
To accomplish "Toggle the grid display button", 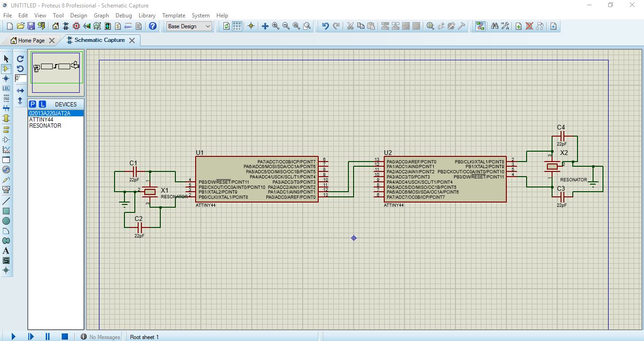I will click(x=237, y=26).
